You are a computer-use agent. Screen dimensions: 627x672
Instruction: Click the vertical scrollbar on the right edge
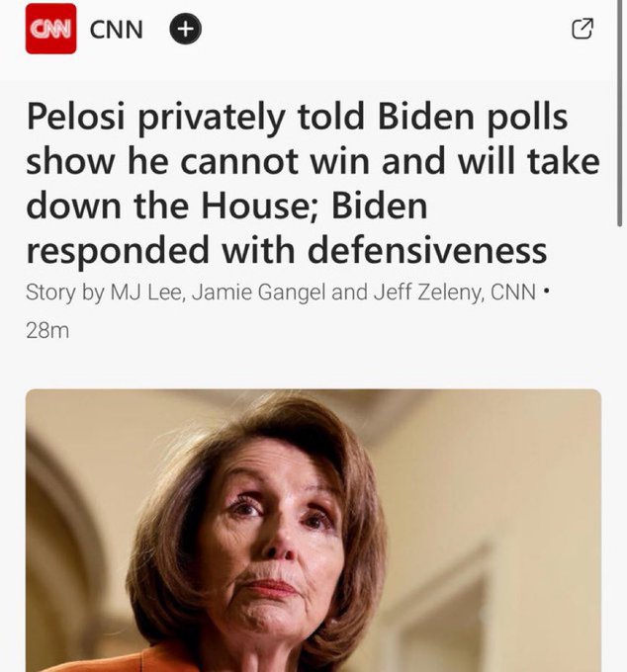[x=619, y=113]
